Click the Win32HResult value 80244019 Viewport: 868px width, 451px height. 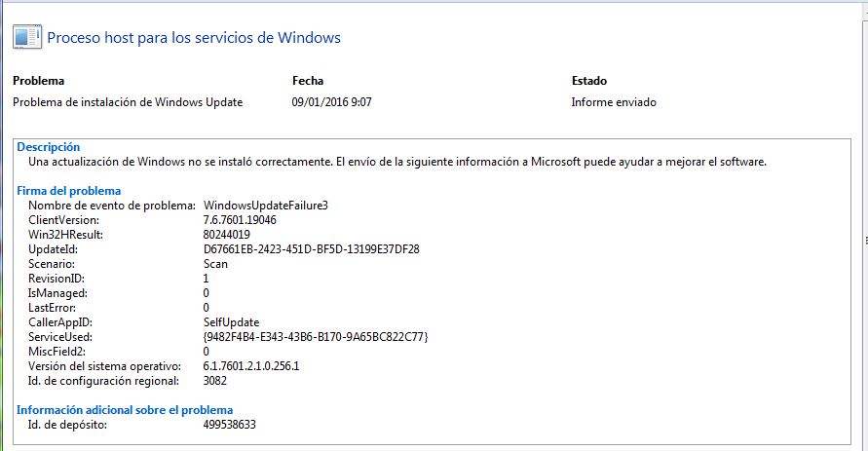[x=227, y=235]
